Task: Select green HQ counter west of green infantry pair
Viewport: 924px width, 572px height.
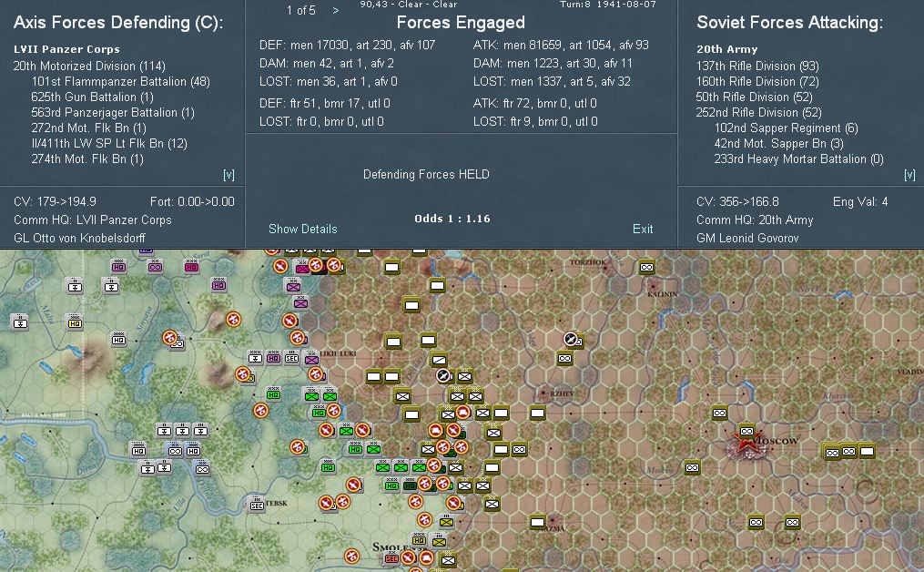Action: coord(273,393)
